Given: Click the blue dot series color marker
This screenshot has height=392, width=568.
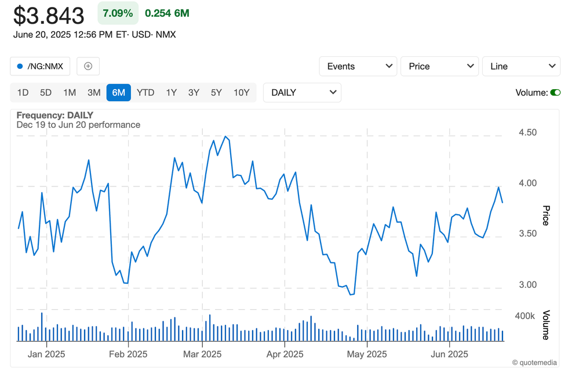Looking at the screenshot, I should [x=20, y=67].
